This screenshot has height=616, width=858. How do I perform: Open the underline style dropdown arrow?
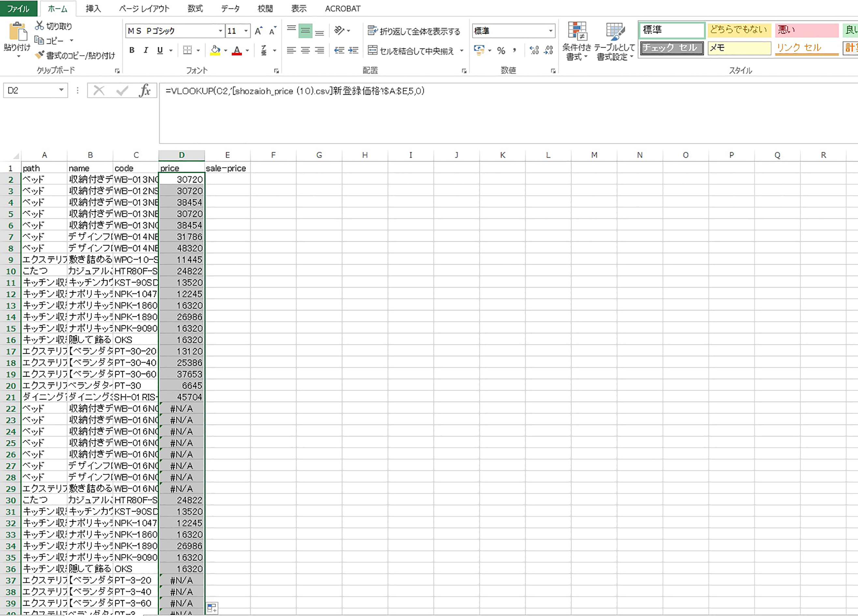pos(171,50)
